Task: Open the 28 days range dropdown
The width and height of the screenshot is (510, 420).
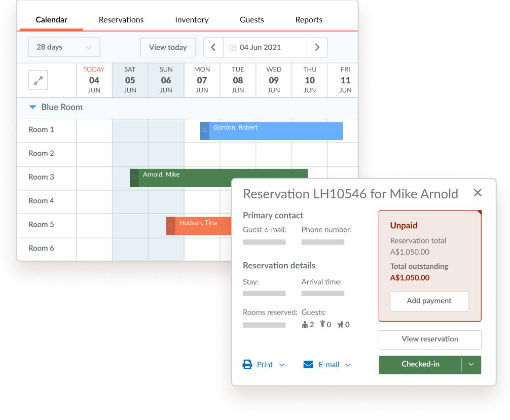Action: pyautogui.click(x=64, y=47)
